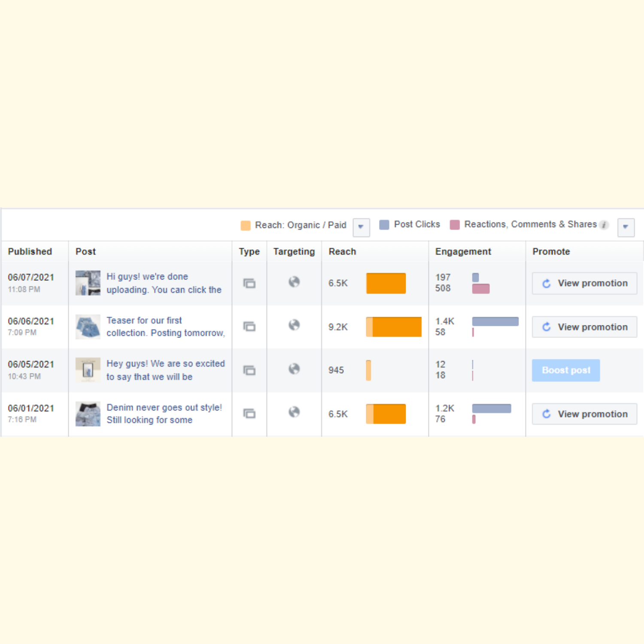Click thumbnail of 'Denim never goes out' post
The width and height of the screenshot is (644, 644).
click(88, 414)
